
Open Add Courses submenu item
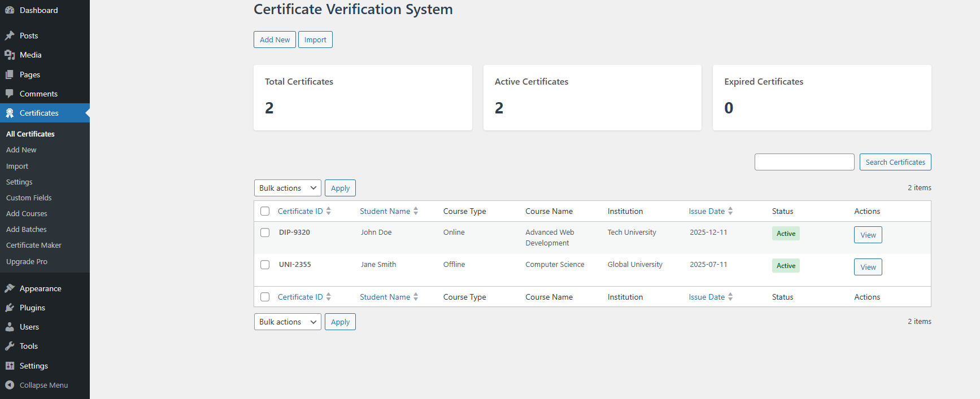pyautogui.click(x=27, y=213)
